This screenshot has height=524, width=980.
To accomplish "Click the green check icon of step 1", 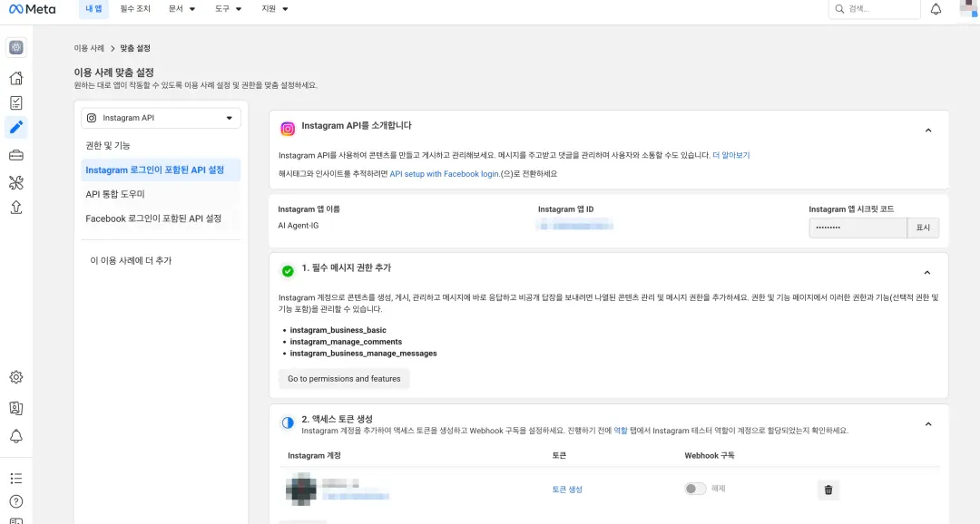I will point(288,271).
